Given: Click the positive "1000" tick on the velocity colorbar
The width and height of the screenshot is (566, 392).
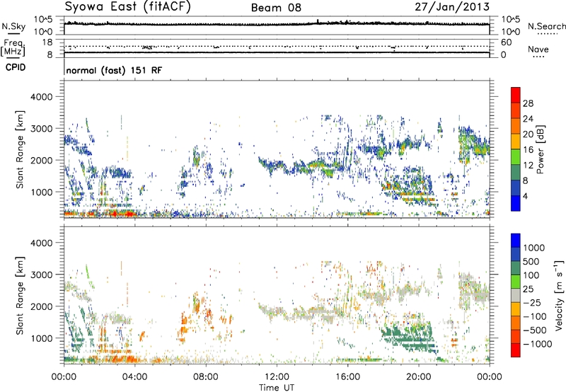Looking at the screenshot, I should 534,248.
